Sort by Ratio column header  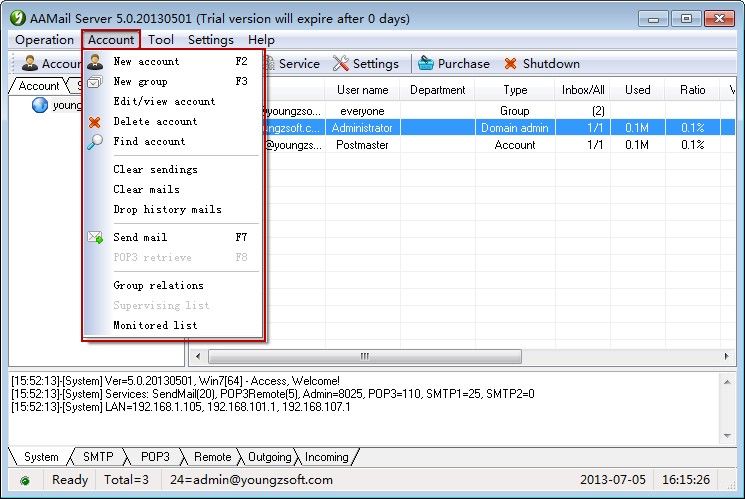tap(692, 90)
